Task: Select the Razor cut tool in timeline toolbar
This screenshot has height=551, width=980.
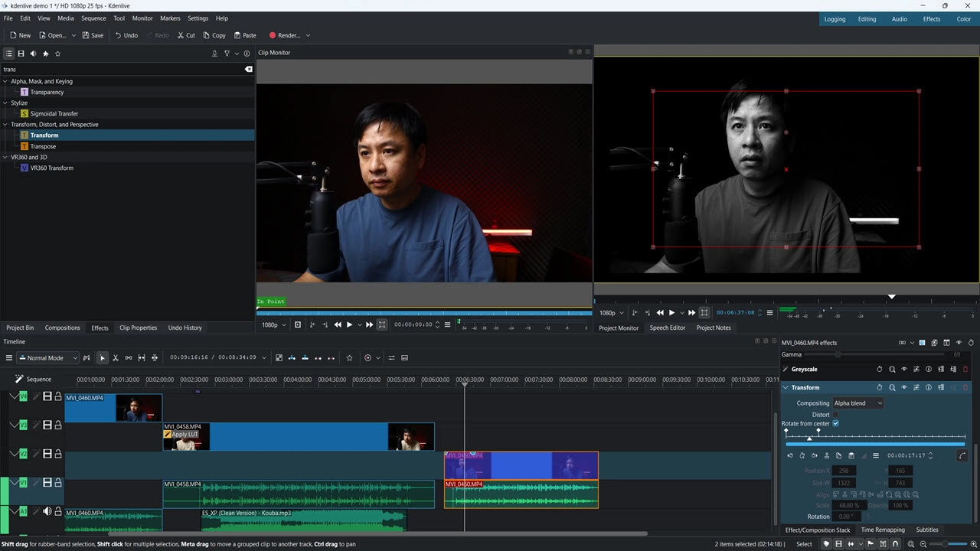Action: coord(116,357)
